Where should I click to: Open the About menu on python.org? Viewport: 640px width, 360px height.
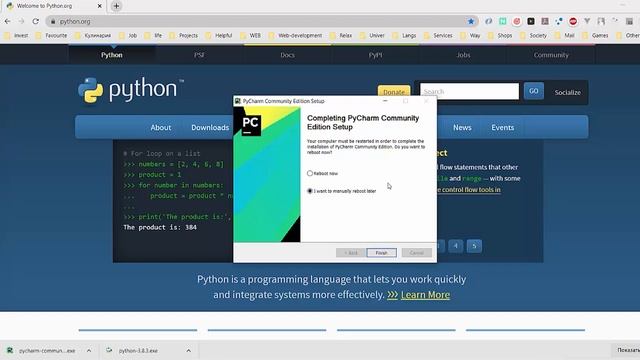[x=161, y=128]
